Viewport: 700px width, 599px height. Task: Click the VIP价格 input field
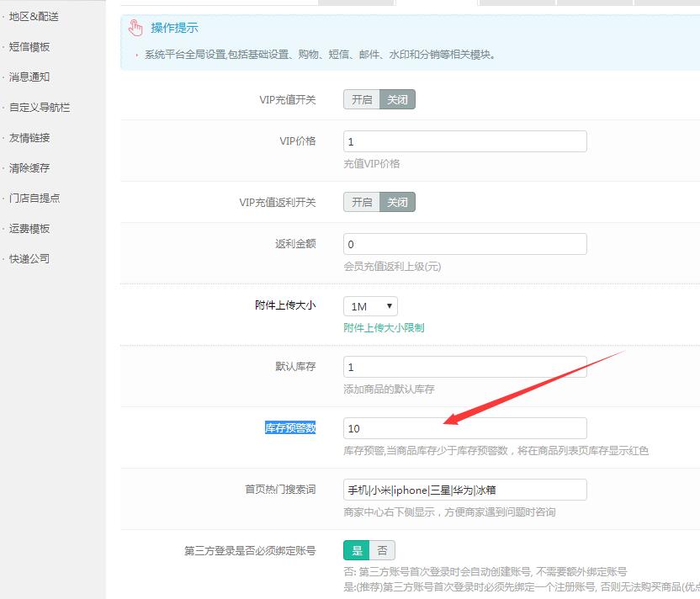point(464,141)
